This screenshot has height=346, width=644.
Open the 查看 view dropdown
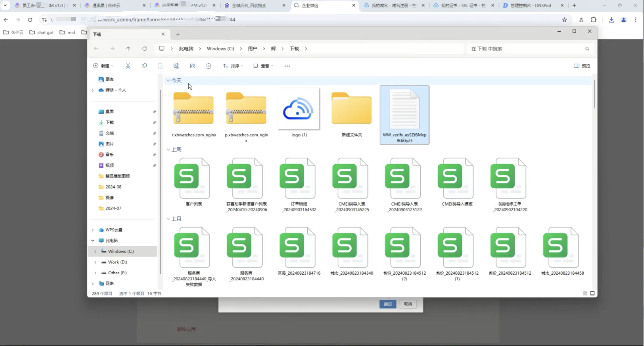tap(263, 66)
